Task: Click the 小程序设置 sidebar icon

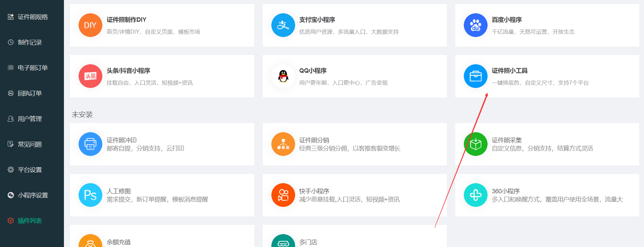Action: (11, 195)
